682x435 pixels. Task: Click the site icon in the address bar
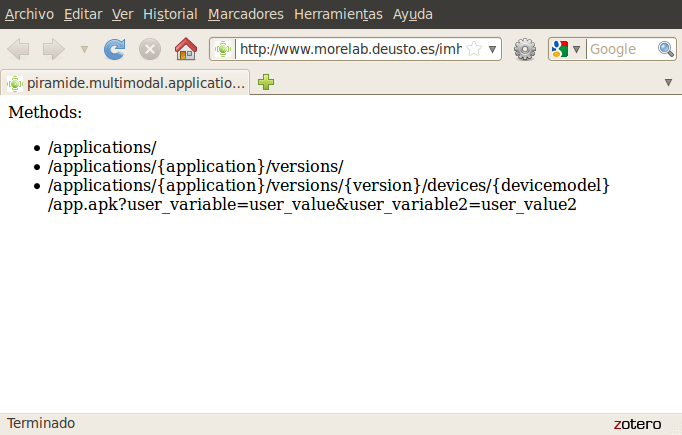coord(224,49)
